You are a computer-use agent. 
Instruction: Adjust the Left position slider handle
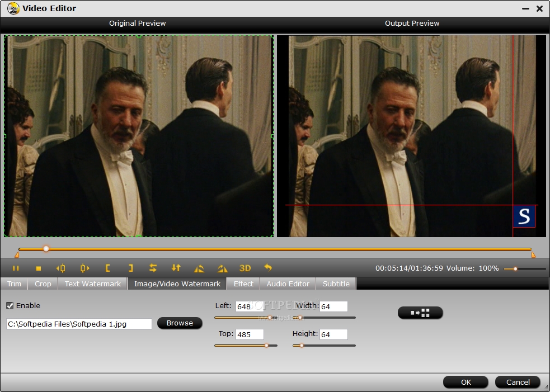coord(270,318)
